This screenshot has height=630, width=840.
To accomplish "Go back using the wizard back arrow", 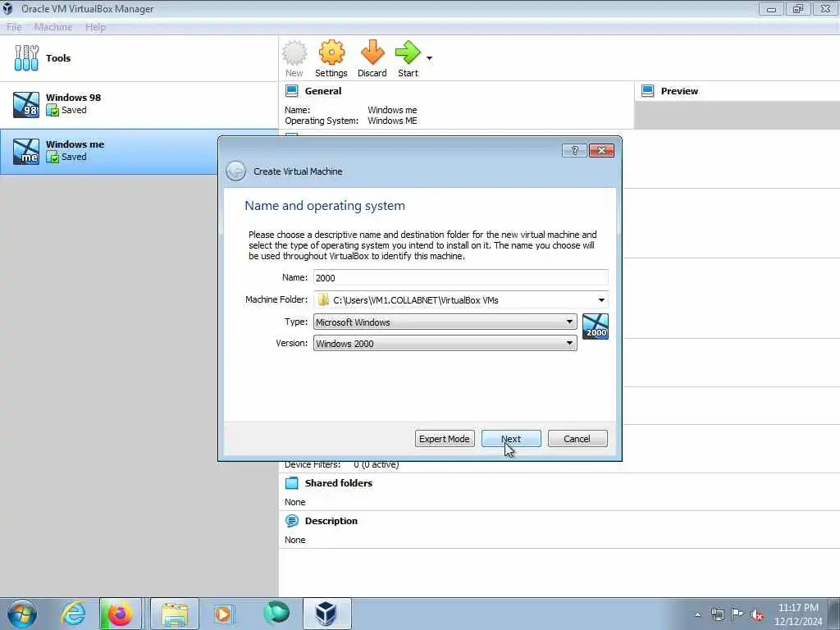I will click(x=235, y=171).
